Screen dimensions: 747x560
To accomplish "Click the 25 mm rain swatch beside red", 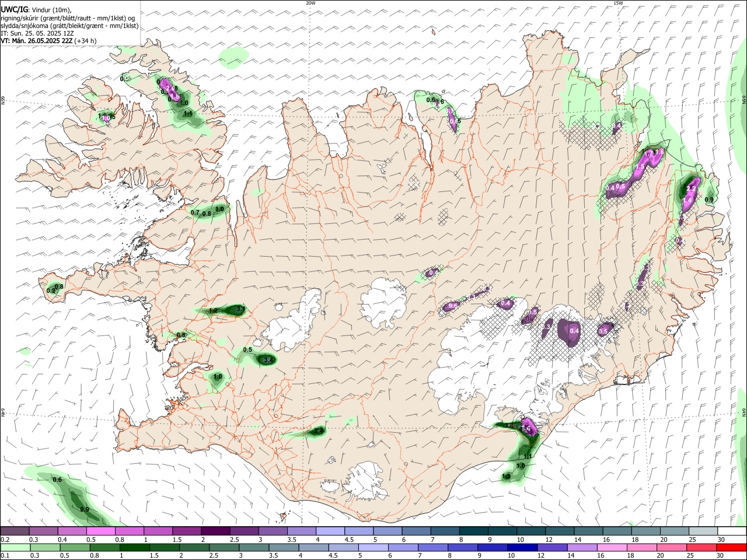I will tap(701, 547).
